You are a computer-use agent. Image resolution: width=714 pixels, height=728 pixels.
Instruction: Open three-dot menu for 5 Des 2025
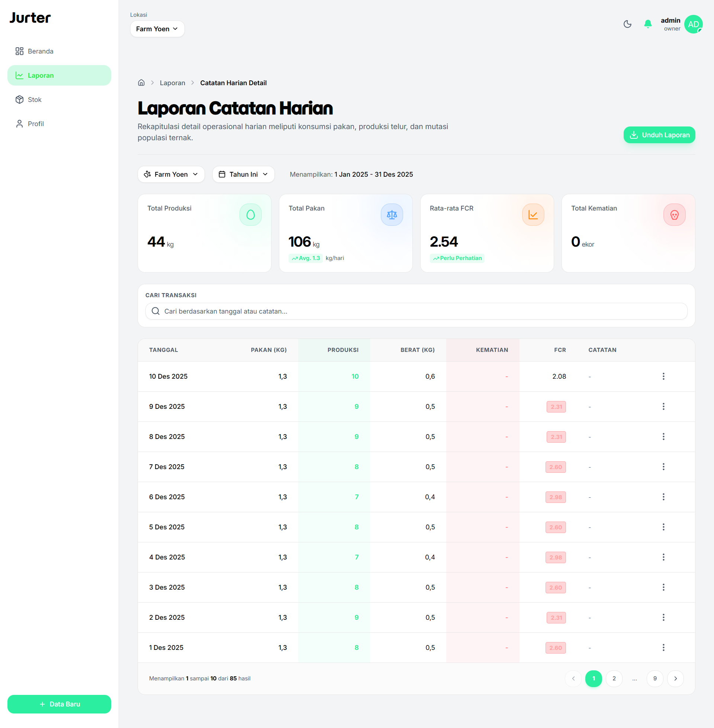click(x=663, y=527)
